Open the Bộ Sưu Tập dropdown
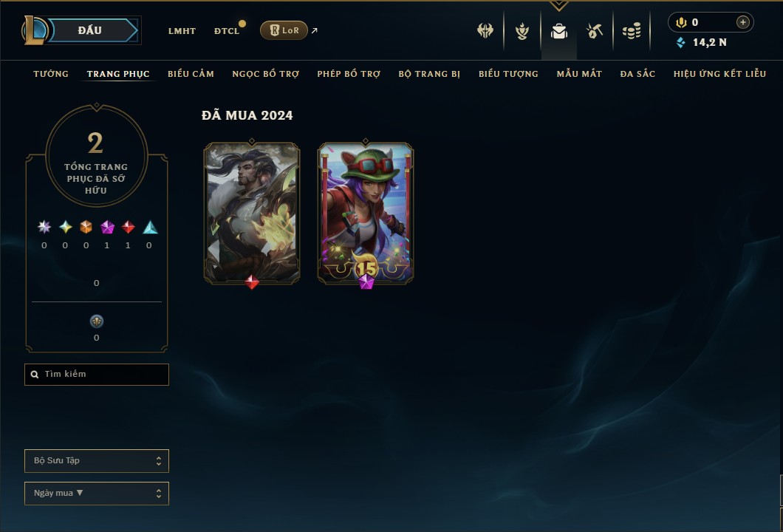 pyautogui.click(x=97, y=460)
